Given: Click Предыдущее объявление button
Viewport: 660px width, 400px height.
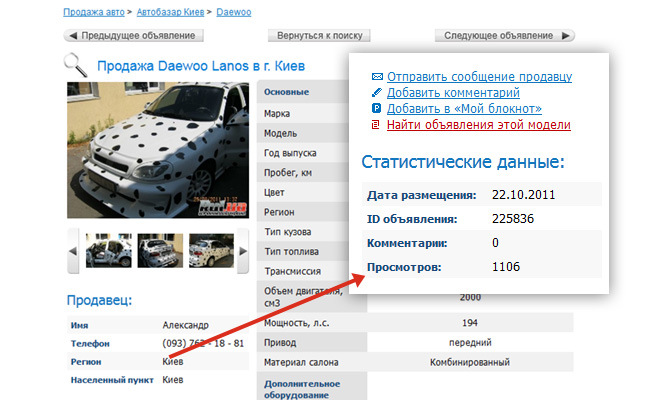Looking at the screenshot, I should (x=133, y=35).
